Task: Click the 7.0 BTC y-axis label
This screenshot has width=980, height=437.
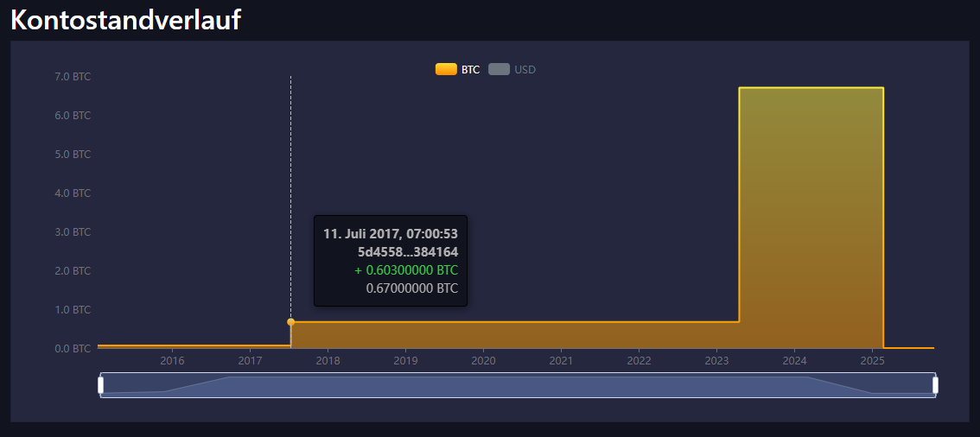Action: coord(73,77)
